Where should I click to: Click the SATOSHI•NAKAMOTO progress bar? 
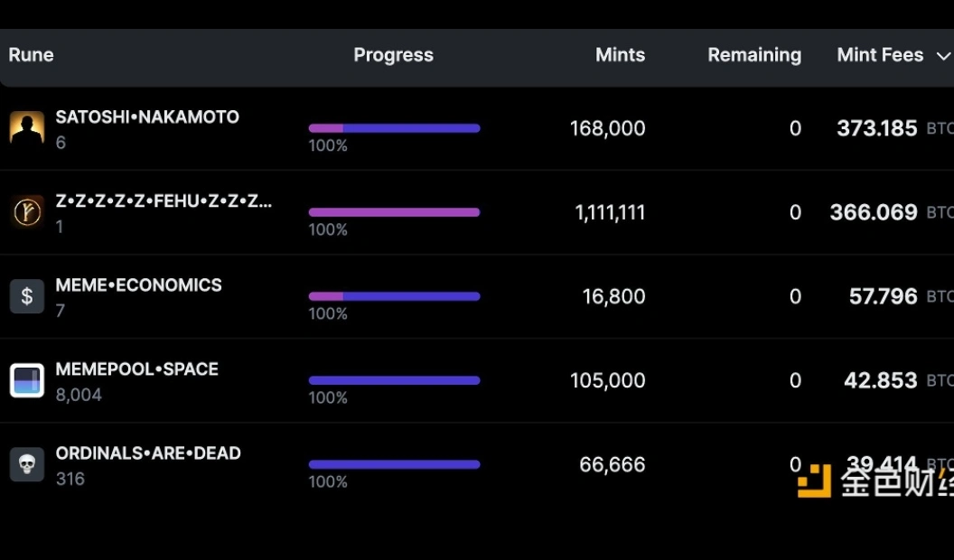[x=394, y=128]
